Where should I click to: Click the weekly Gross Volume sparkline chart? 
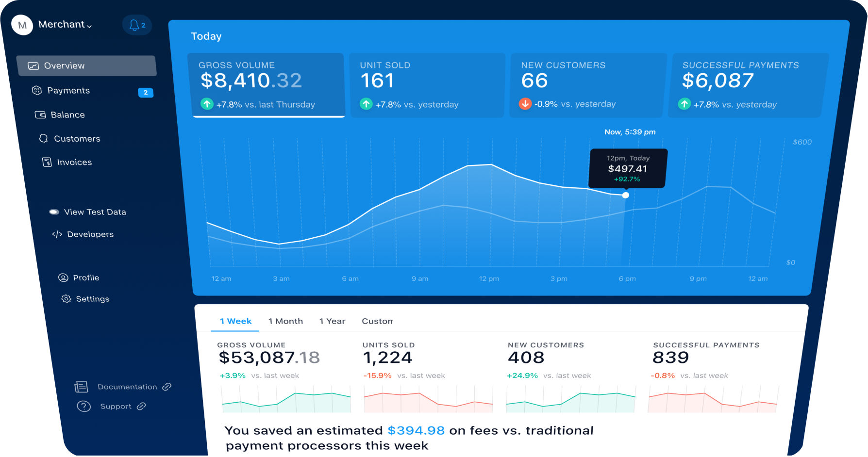[286, 400]
